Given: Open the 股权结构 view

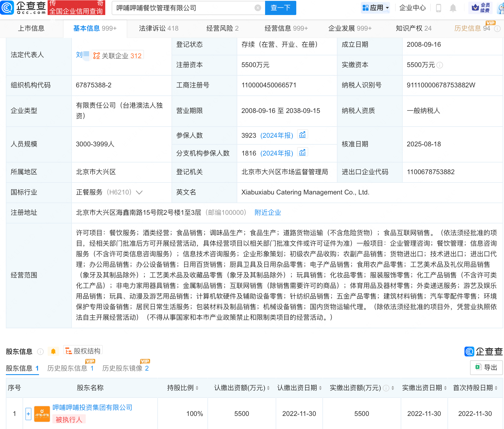Looking at the screenshot, I should coord(83,351).
